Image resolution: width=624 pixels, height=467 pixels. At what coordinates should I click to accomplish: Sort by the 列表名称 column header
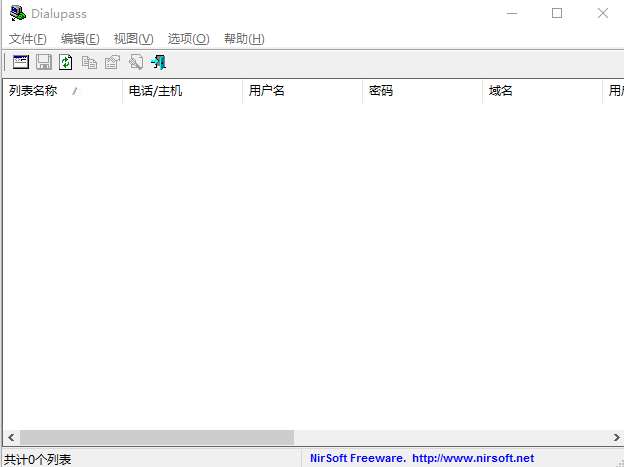coord(62,91)
